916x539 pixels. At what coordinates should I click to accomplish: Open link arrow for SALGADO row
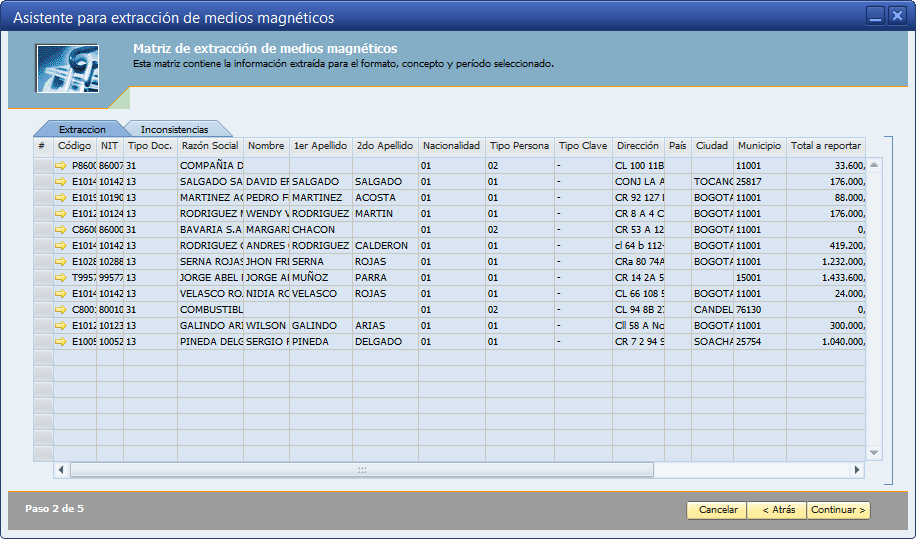[x=61, y=182]
